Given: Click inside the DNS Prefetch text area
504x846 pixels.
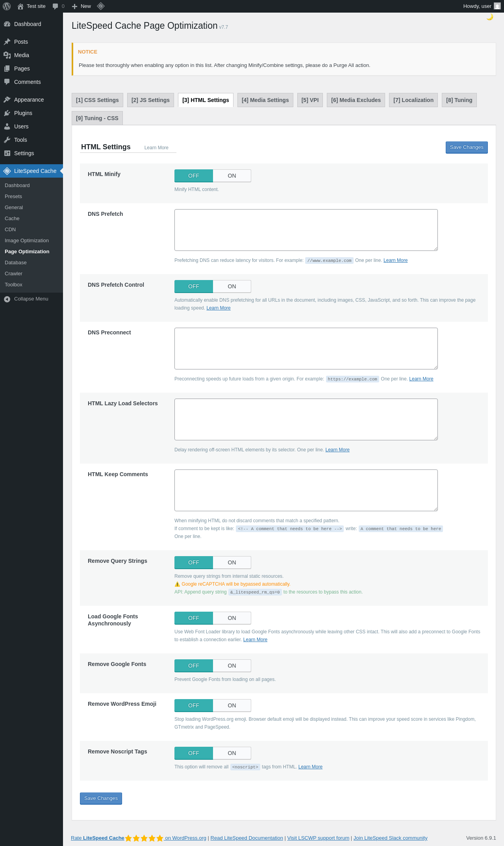Looking at the screenshot, I should pyautogui.click(x=306, y=230).
